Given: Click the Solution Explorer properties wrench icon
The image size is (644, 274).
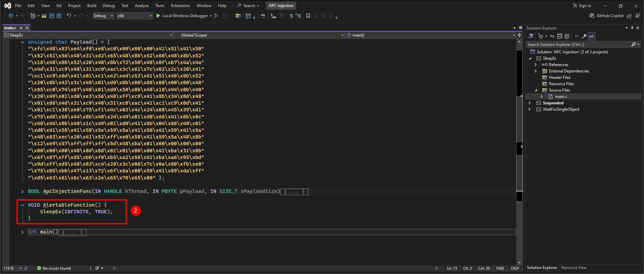Looking at the screenshot, I should click(584, 36).
